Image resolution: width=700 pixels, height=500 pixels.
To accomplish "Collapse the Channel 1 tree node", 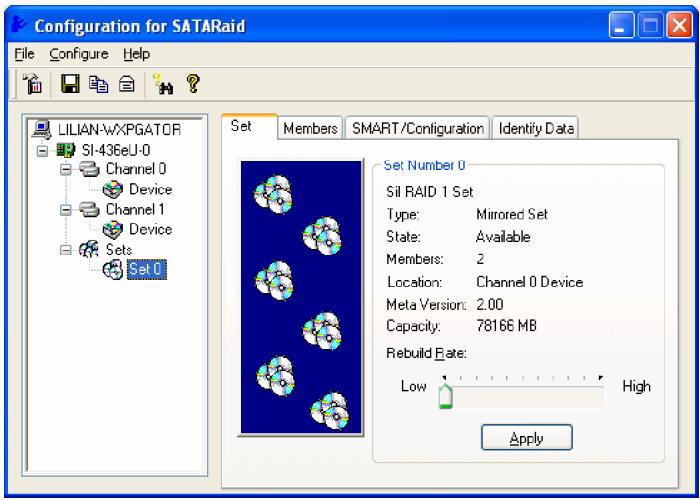I will click(66, 210).
